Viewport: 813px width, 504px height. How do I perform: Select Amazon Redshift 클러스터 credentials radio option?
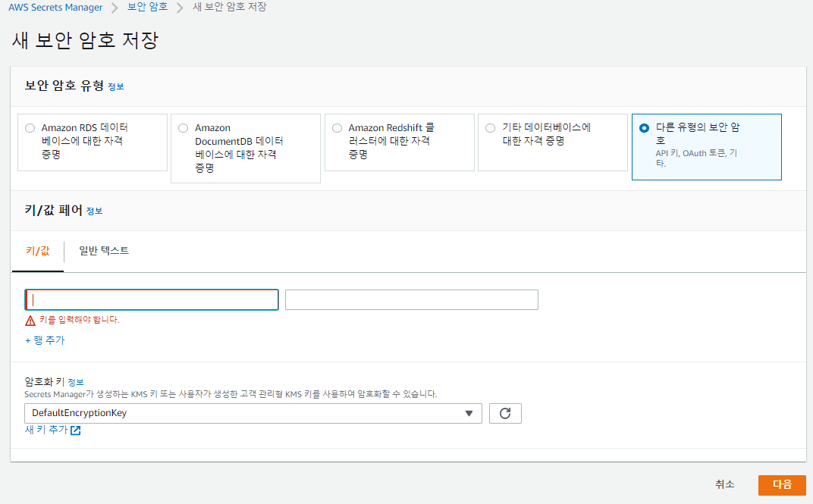337,128
